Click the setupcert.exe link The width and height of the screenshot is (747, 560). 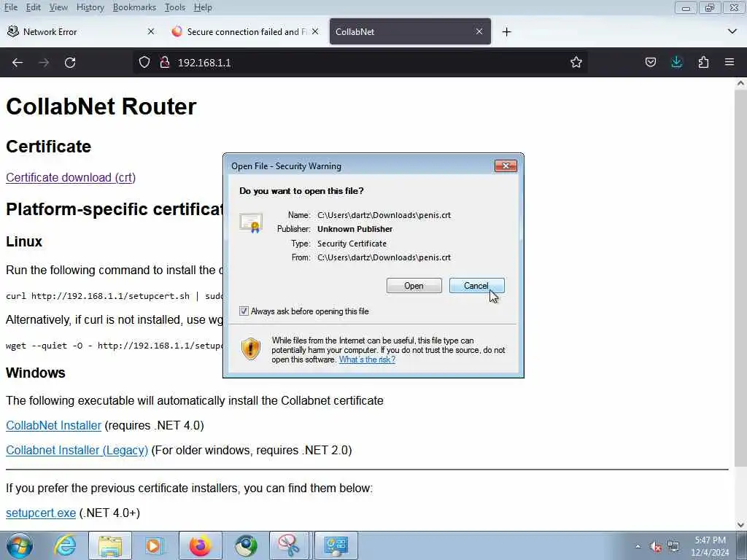(41, 513)
